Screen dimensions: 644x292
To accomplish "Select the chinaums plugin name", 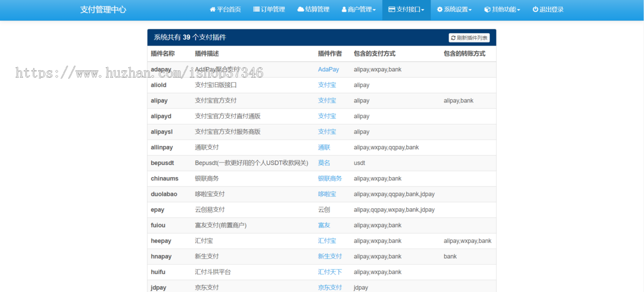I will [165, 178].
